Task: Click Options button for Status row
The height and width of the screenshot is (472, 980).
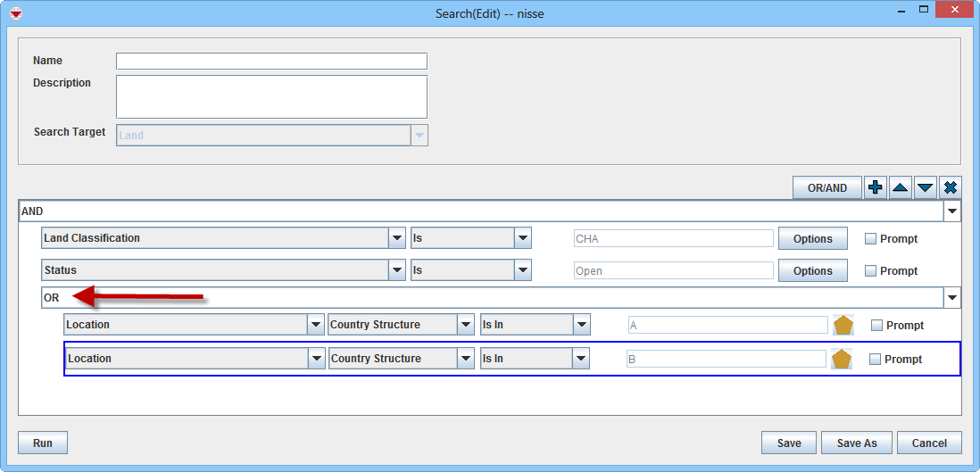Action: click(x=812, y=271)
